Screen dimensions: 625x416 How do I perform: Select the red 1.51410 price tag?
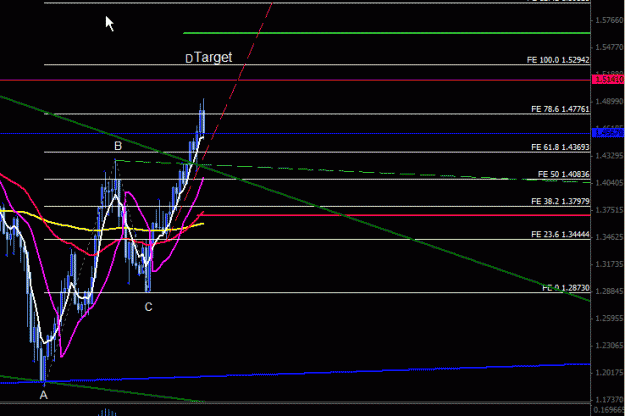click(608, 80)
